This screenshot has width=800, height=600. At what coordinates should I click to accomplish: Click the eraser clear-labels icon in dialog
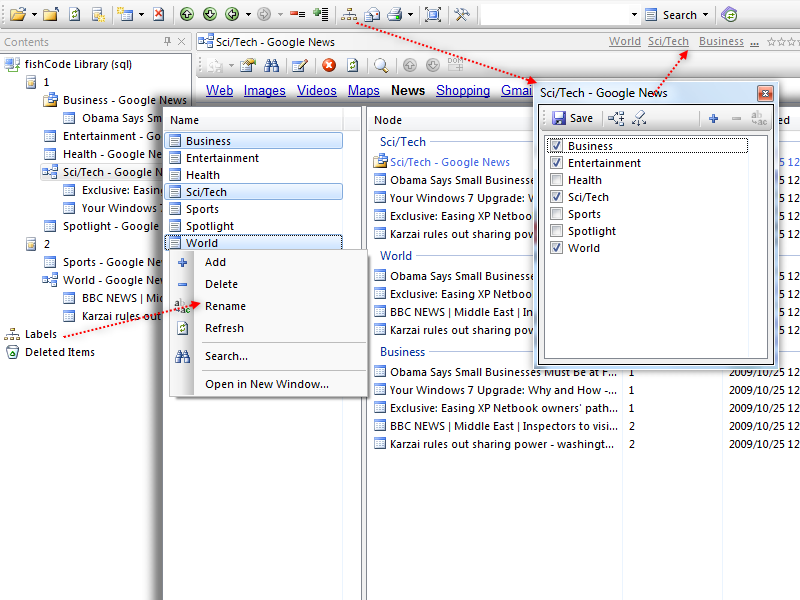coord(639,118)
